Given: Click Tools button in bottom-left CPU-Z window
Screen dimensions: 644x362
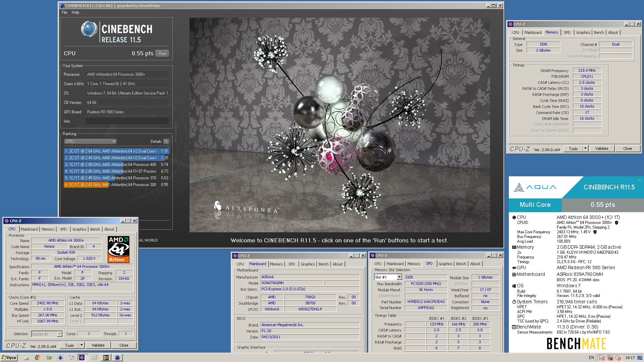Looking at the screenshot, I should 69,345.
